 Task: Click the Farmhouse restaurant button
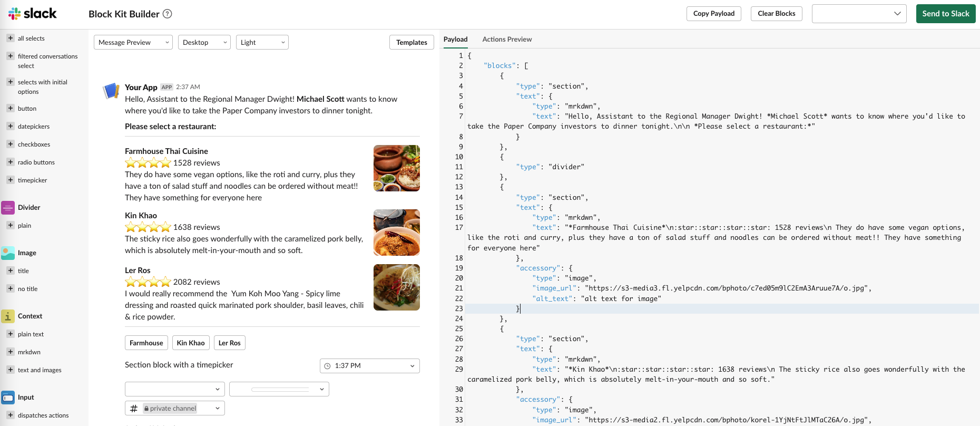point(146,343)
